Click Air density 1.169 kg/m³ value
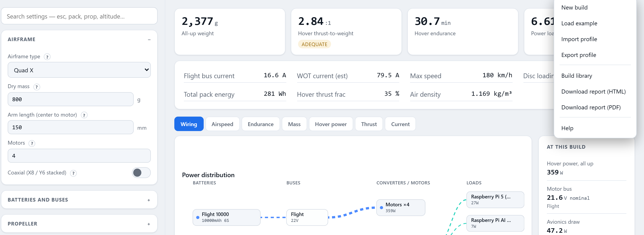This screenshot has width=644, height=235. (x=491, y=94)
